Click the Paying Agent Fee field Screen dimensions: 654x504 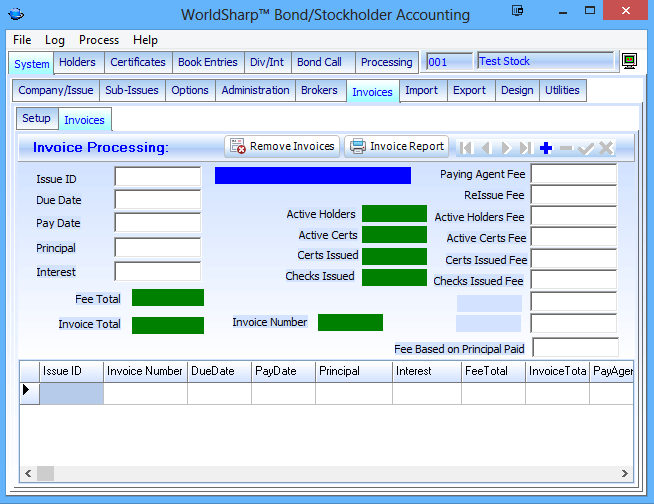coord(573,174)
